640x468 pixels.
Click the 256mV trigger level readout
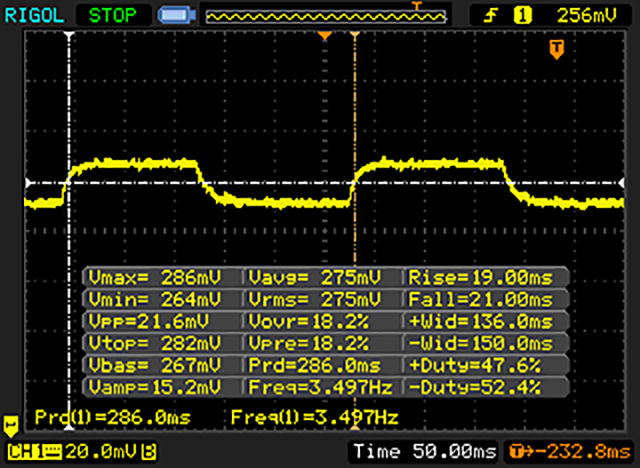coord(587,16)
